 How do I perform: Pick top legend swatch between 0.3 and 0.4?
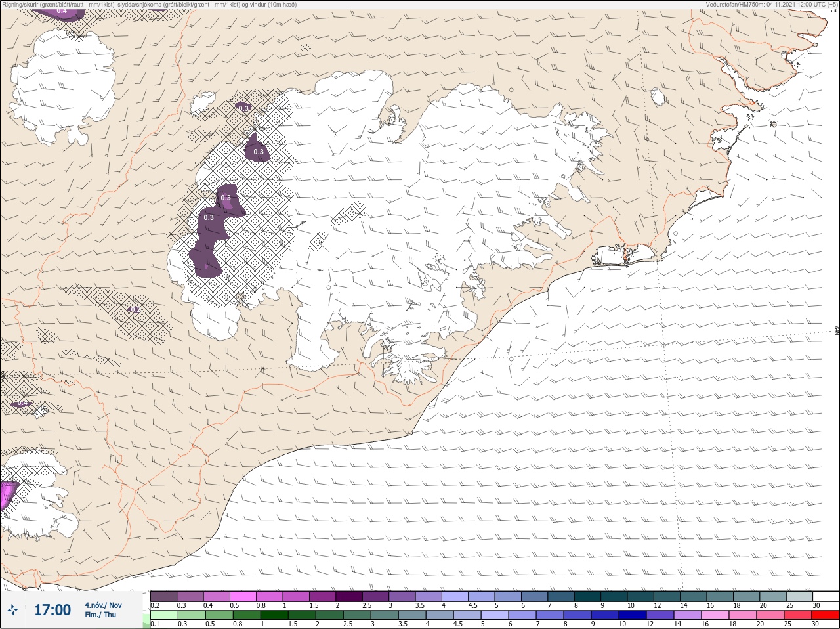[x=190, y=596]
